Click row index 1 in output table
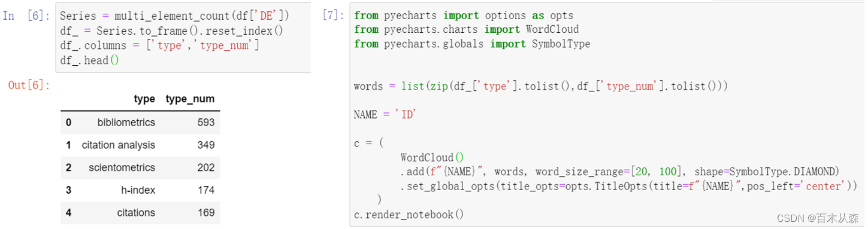The width and height of the screenshot is (868, 229). (x=68, y=145)
